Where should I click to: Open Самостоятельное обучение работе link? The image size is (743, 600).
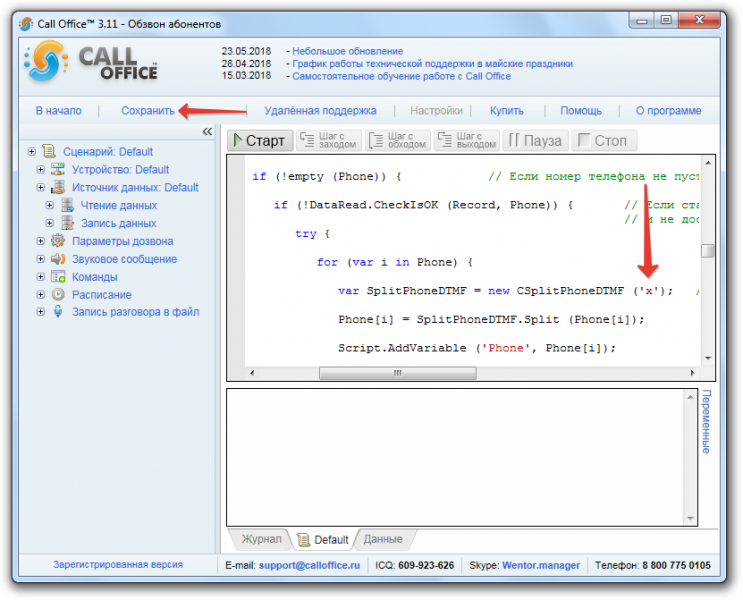(x=401, y=76)
